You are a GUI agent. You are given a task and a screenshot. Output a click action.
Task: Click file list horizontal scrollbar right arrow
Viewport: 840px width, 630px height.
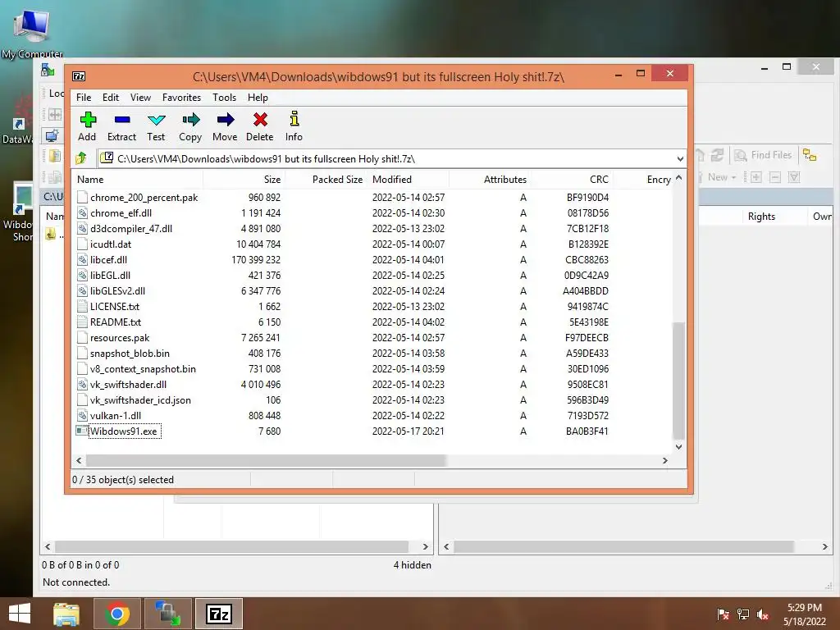point(664,460)
